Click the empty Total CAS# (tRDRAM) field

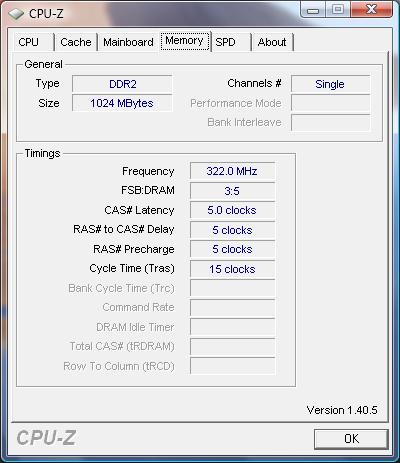coord(232,347)
